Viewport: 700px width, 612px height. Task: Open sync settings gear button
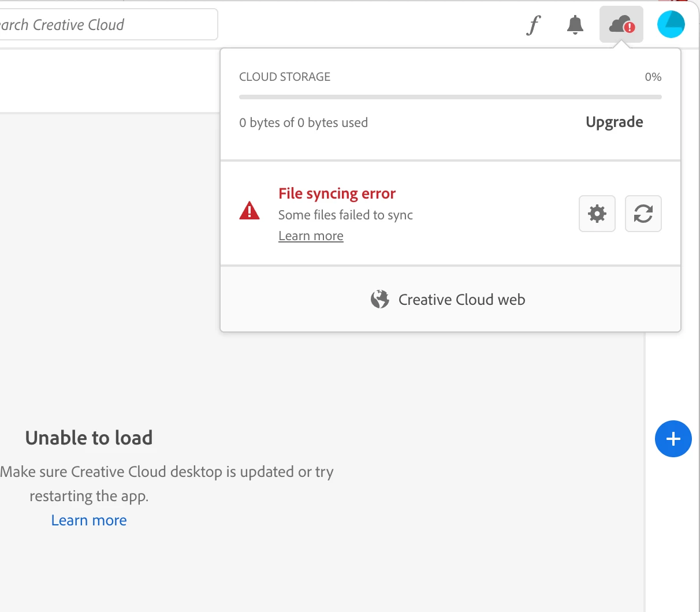click(597, 214)
